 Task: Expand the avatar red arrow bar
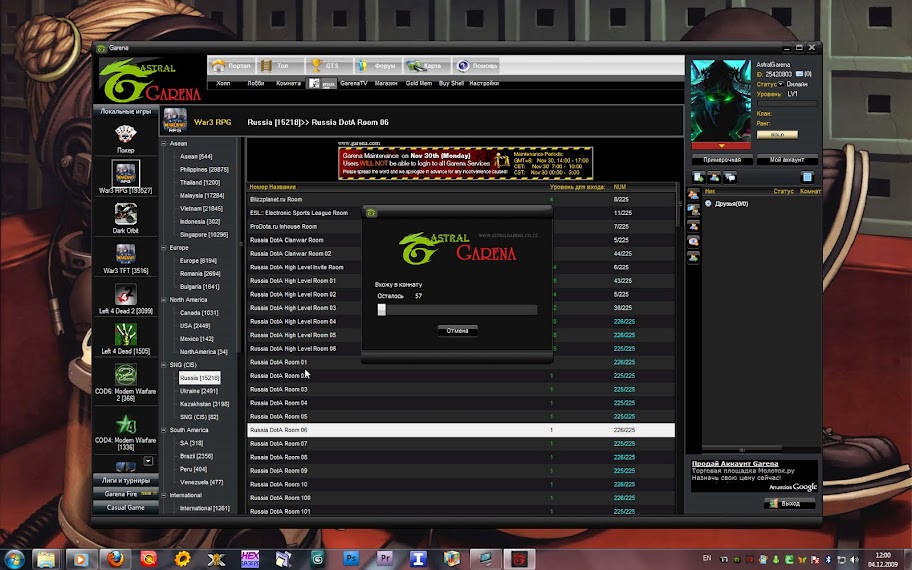click(x=721, y=146)
